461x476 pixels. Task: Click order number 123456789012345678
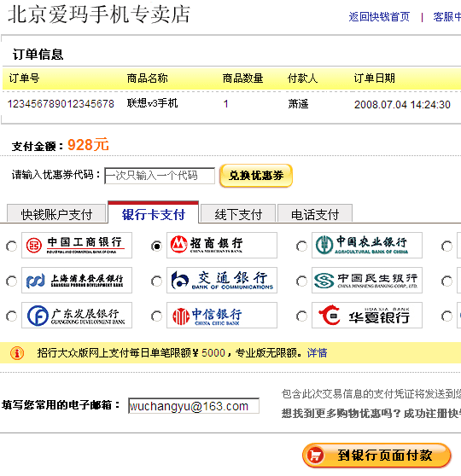tap(61, 104)
